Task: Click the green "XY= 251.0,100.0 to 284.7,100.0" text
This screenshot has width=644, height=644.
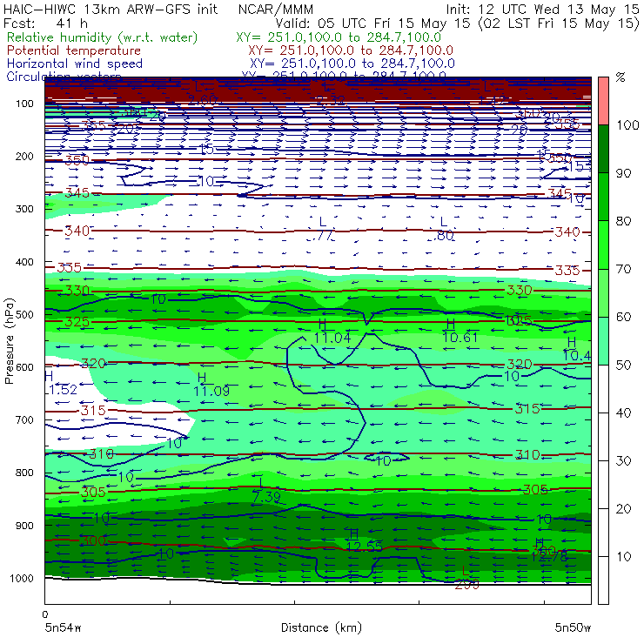Action: pyautogui.click(x=339, y=37)
